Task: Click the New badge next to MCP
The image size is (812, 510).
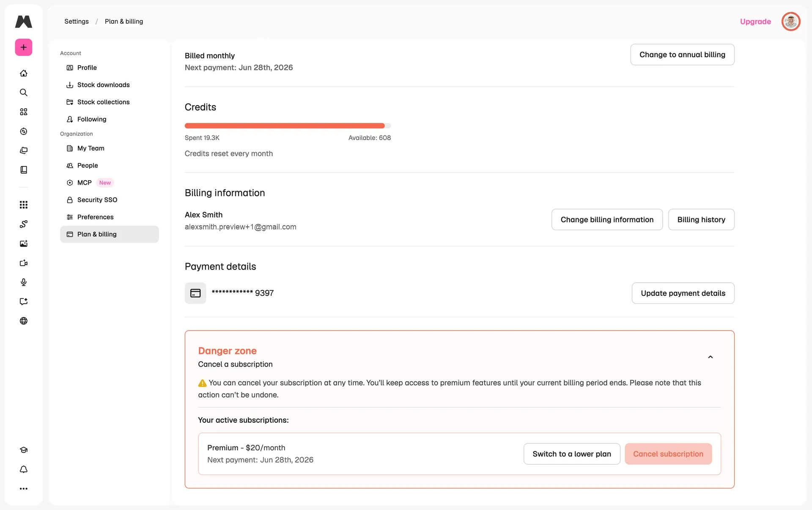Action: tap(105, 183)
